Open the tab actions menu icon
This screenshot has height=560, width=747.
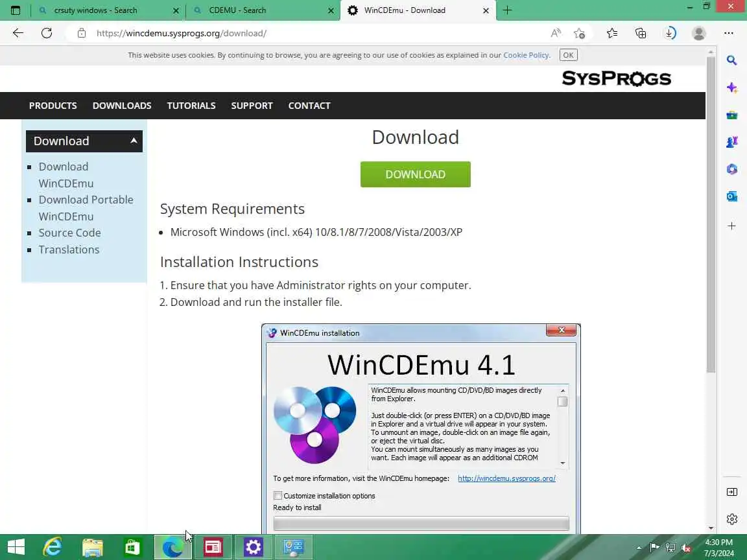[16, 10]
